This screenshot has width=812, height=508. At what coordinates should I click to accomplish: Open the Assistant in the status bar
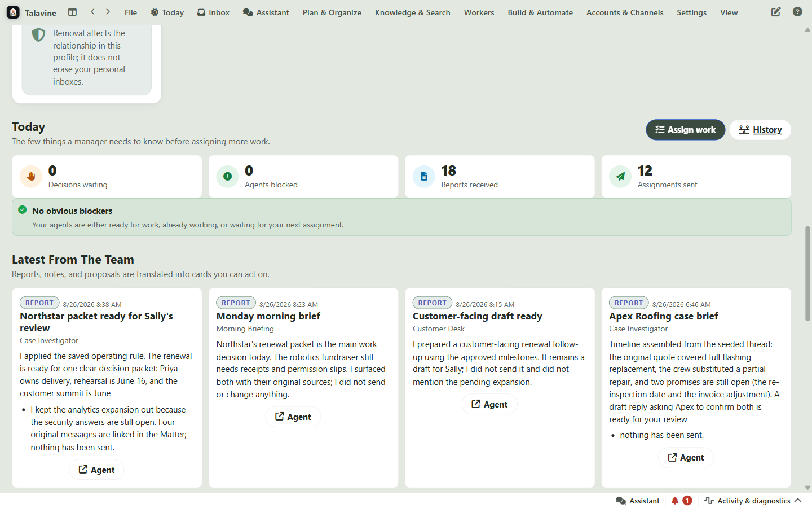(x=638, y=501)
